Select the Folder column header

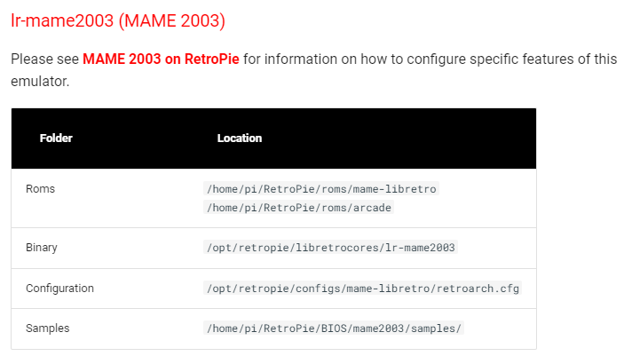56,138
